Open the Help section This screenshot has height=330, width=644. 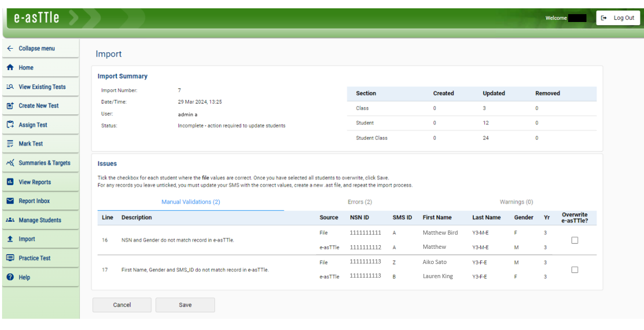tap(26, 277)
